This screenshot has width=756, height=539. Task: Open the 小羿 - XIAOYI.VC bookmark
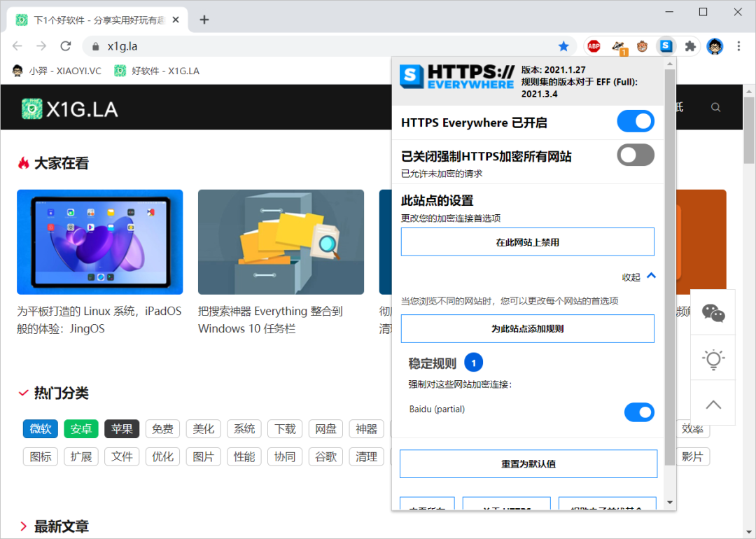[57, 71]
